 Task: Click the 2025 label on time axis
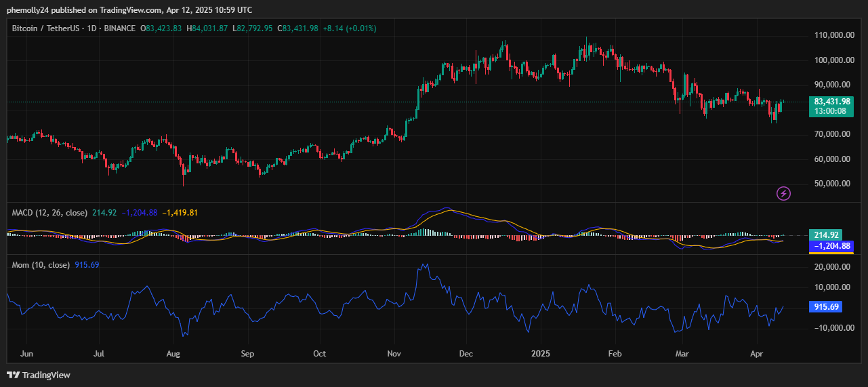click(x=541, y=354)
